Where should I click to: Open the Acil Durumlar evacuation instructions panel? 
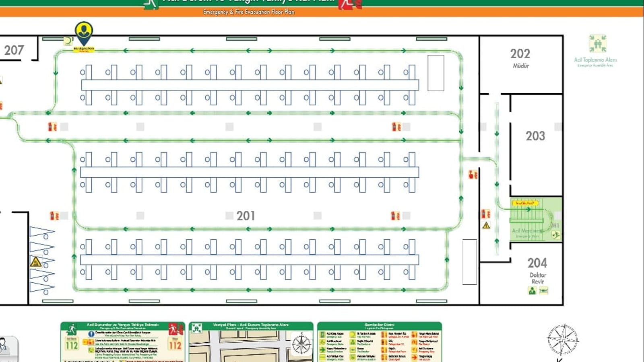[123, 342]
